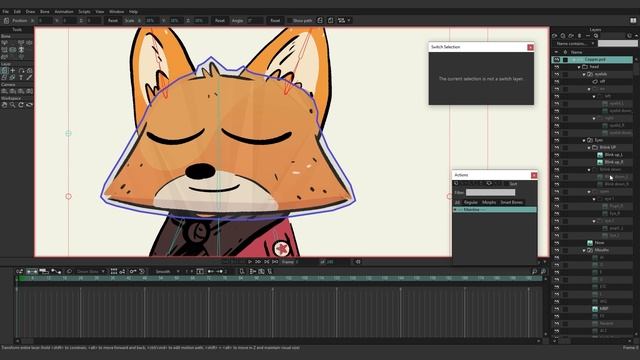Image resolution: width=640 pixels, height=360 pixels.
Task: Click the new layer icon in Layers panel
Action: click(555, 36)
